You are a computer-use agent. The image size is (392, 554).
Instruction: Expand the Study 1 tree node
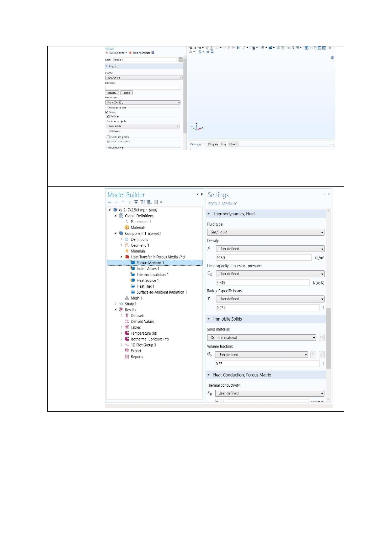point(115,304)
